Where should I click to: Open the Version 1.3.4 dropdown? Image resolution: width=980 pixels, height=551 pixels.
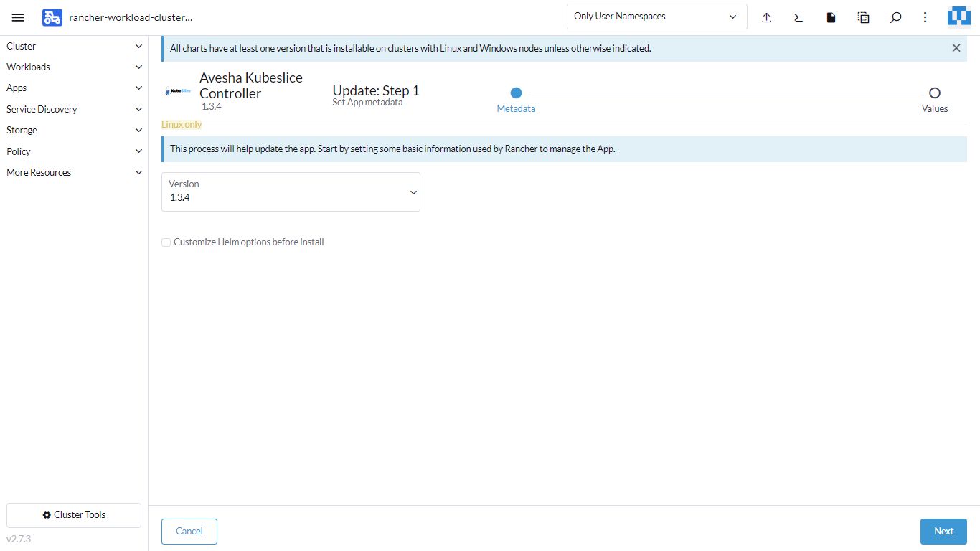pos(291,192)
